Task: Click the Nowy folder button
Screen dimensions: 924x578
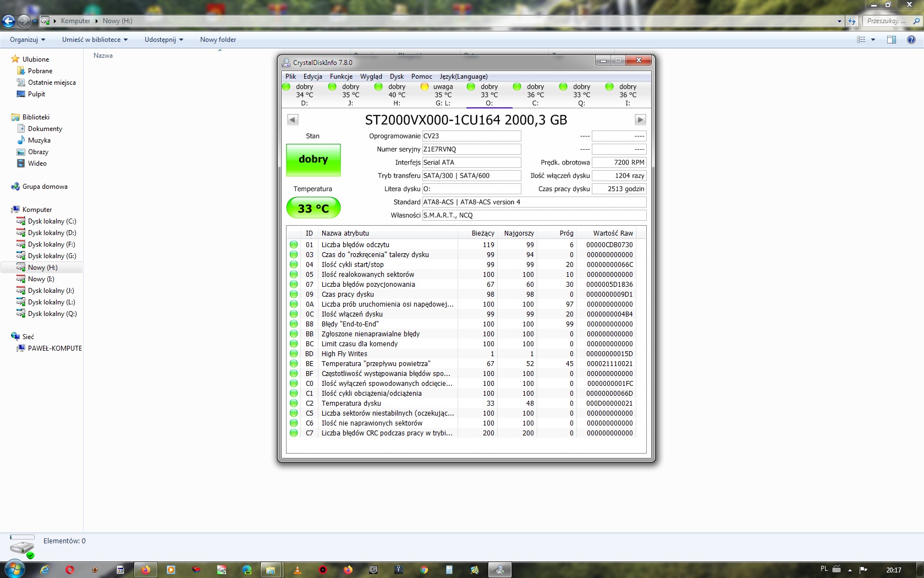Action: tap(218, 40)
